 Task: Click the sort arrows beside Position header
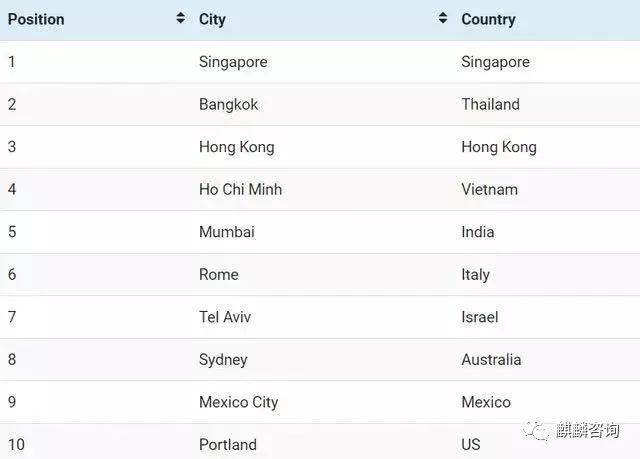click(x=180, y=19)
